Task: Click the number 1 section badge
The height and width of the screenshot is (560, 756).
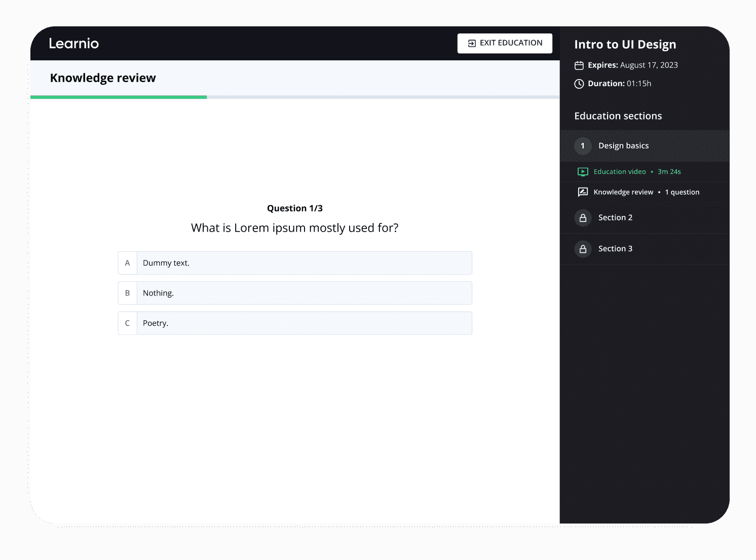Action: [583, 146]
